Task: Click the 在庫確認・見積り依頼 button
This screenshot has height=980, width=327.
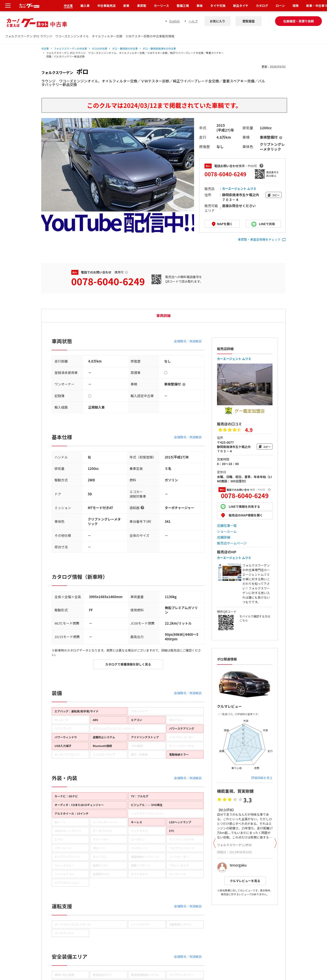Action: [x=298, y=21]
